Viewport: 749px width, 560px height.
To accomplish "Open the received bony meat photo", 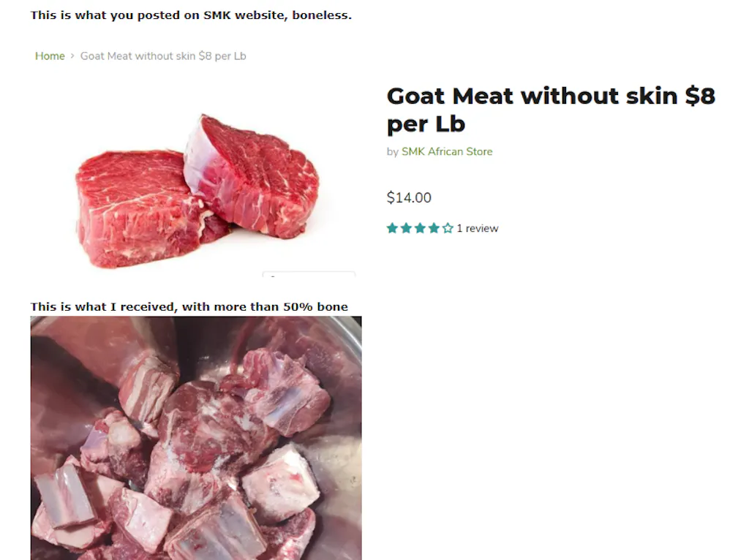I will coord(196,437).
